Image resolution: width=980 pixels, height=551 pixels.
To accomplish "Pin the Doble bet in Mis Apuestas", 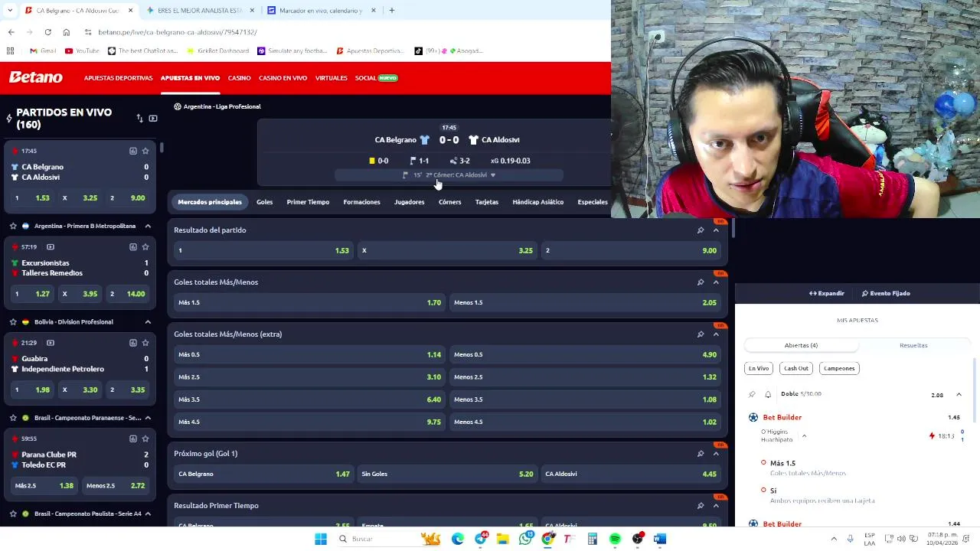I will pos(752,394).
